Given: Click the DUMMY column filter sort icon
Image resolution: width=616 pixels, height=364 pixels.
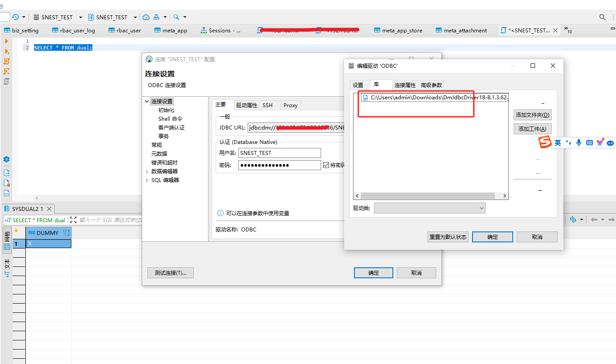Looking at the screenshot, I should [66, 233].
